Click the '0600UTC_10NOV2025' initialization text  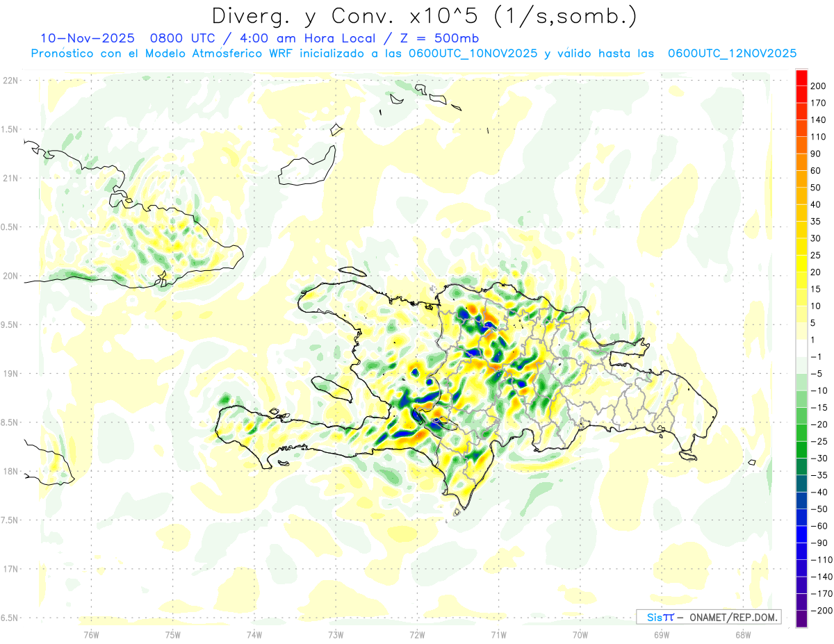473,53
